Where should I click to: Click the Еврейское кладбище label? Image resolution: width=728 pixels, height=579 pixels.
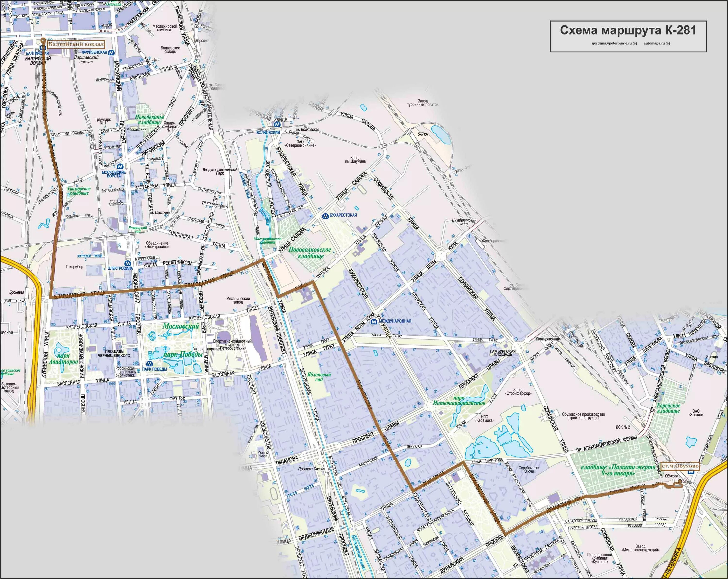coord(669,408)
